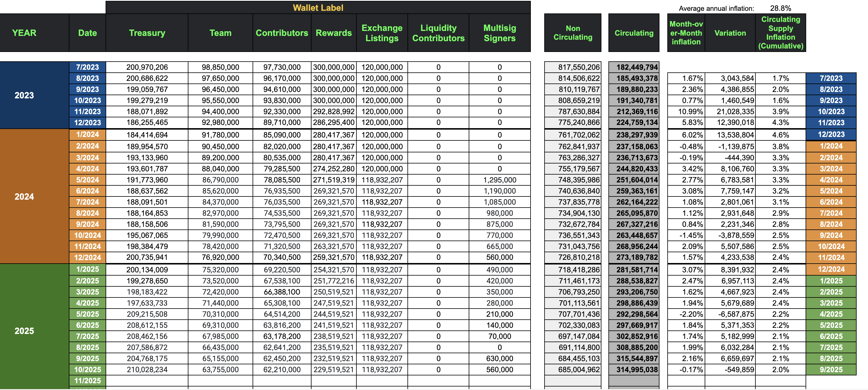This screenshot has height=390, width=868.
Task: Select the Team column header
Action: 220,33
